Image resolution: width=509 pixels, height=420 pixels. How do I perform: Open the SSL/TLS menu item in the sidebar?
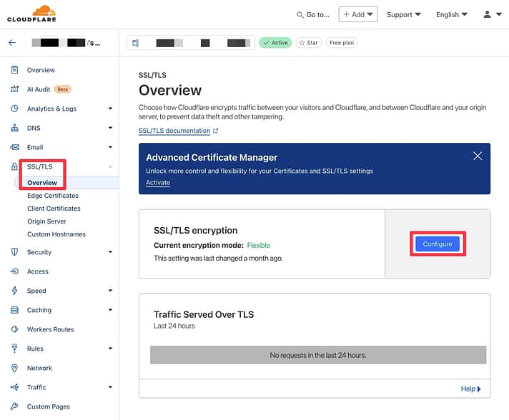[39, 166]
